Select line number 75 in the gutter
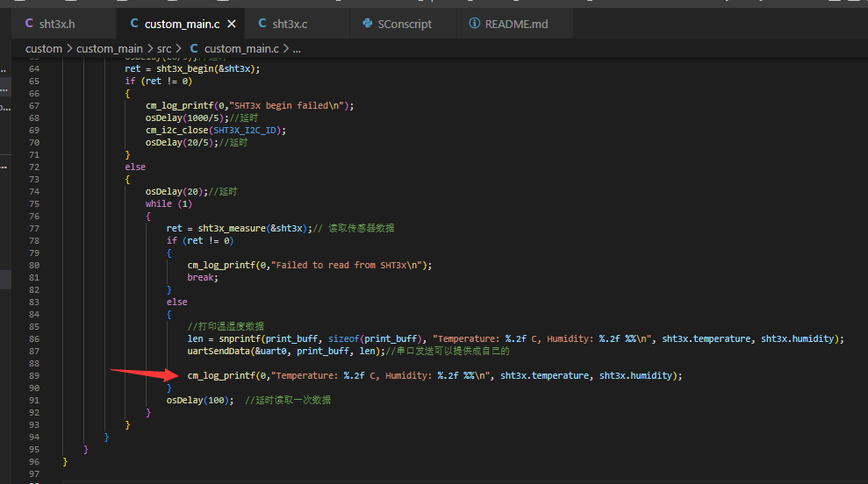 34,203
